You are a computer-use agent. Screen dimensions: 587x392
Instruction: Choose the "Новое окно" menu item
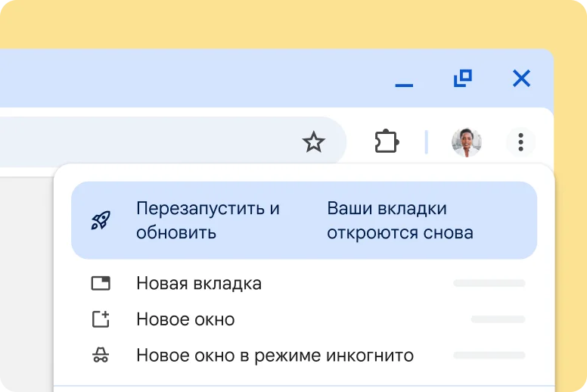[x=185, y=319]
